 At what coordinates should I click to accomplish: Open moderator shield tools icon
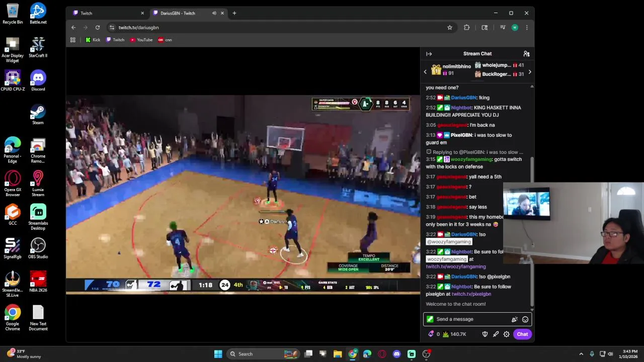(x=485, y=334)
